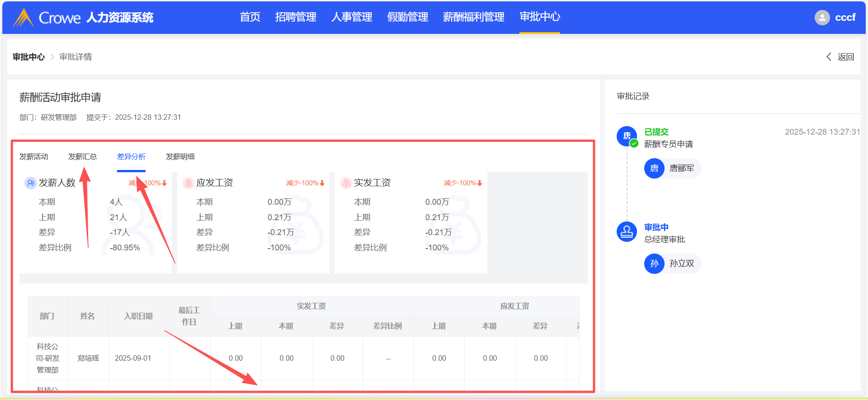The width and height of the screenshot is (868, 400).
Task: Click the 部门: 研发管理部 text
Action: tap(48, 118)
